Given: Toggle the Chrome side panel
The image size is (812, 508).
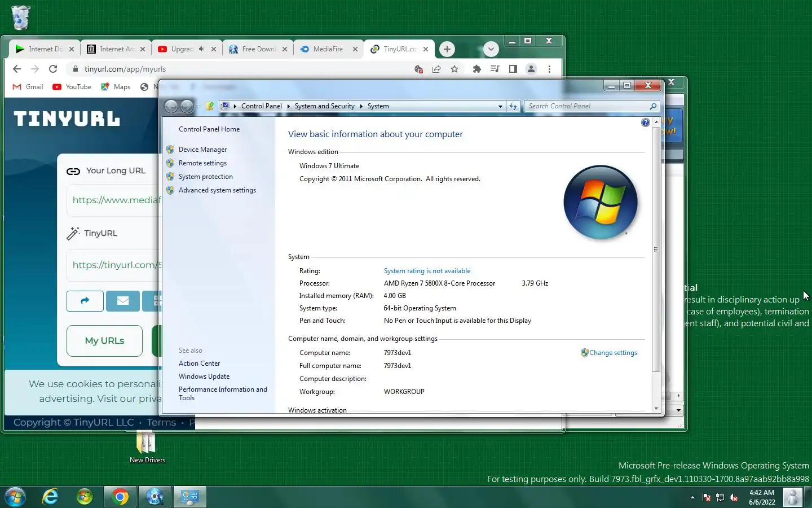Looking at the screenshot, I should (513, 69).
